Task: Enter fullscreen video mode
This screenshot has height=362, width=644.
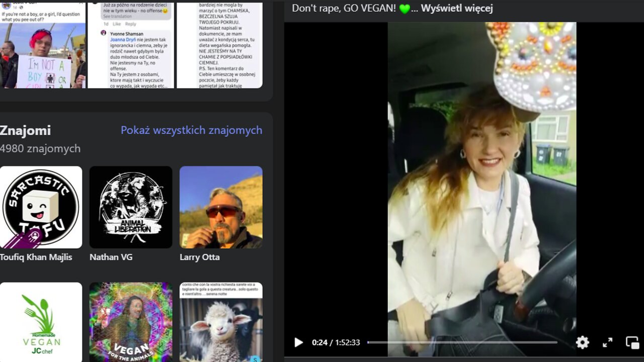Action: coord(608,342)
